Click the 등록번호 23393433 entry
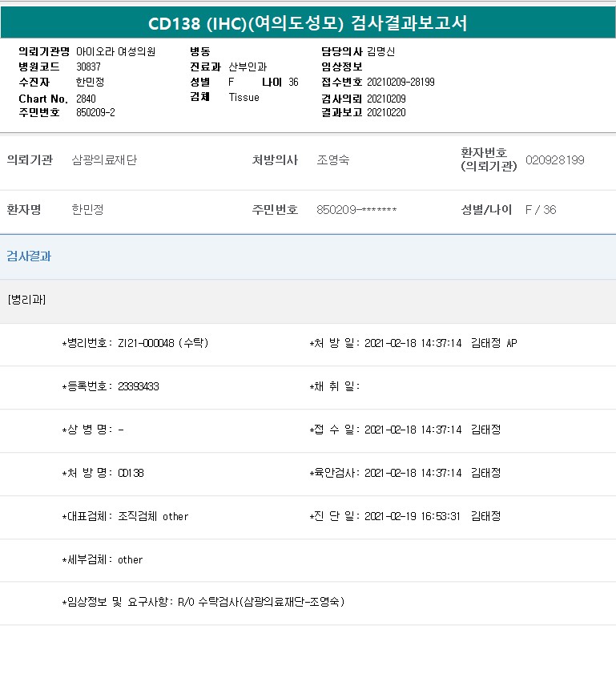The height and width of the screenshot is (674, 616). (111, 386)
